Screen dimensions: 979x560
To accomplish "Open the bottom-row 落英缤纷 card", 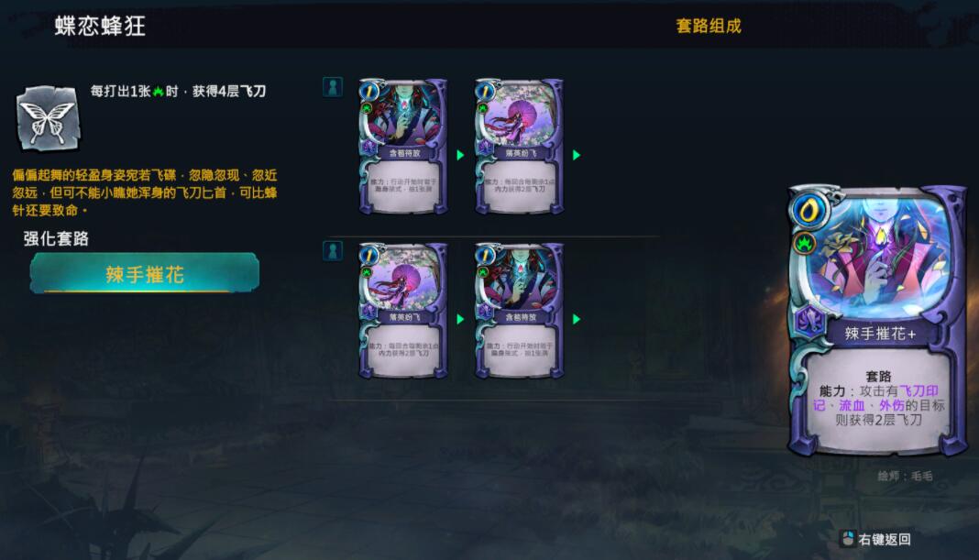I will click(402, 311).
